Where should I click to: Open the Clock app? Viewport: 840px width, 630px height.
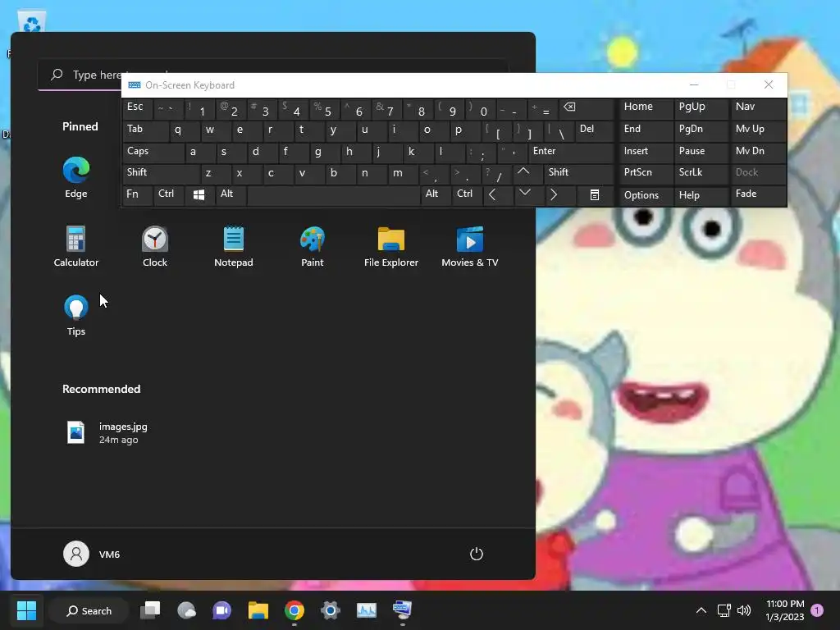tap(155, 246)
